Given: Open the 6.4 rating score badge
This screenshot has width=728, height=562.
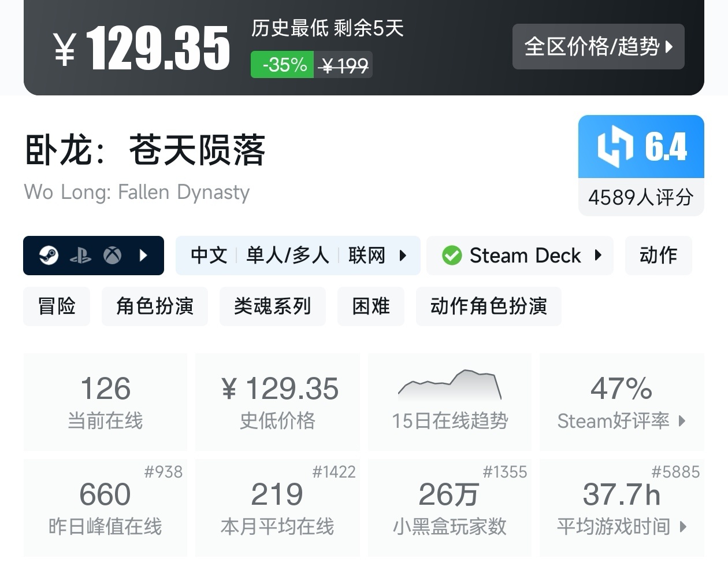Looking at the screenshot, I should click(641, 147).
